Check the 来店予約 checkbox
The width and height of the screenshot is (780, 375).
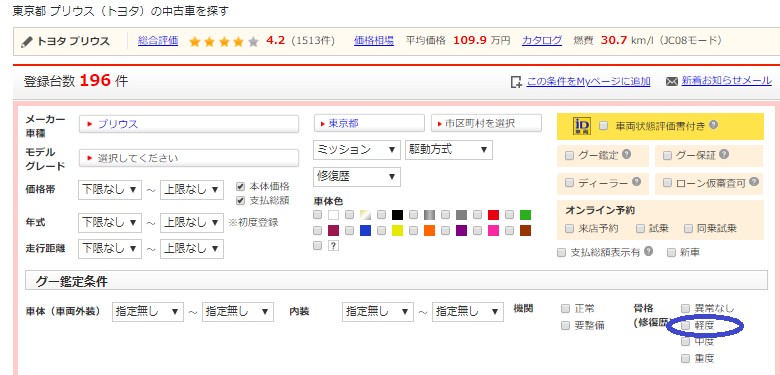point(569,229)
